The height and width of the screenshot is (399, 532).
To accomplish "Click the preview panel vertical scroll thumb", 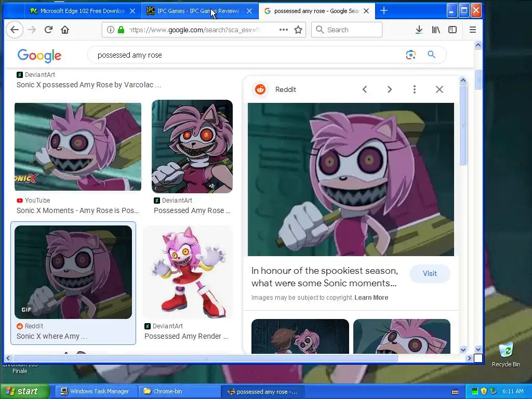I will click(x=463, y=125).
